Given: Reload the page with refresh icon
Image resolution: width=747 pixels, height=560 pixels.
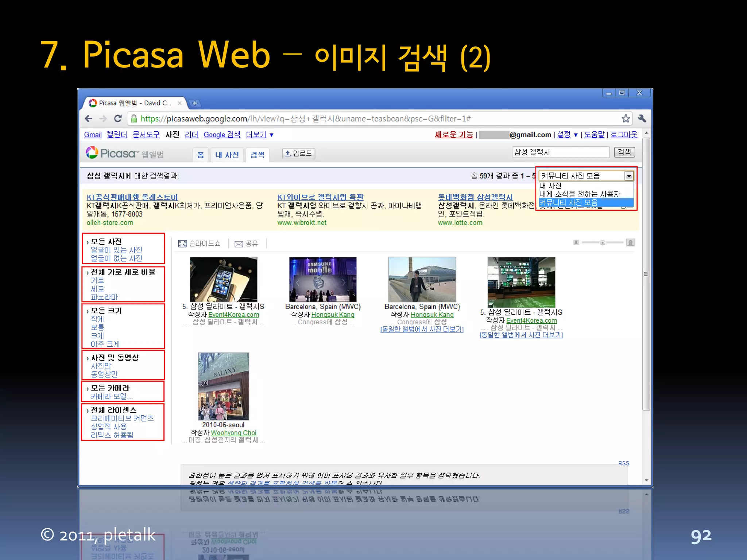Looking at the screenshot, I should click(118, 119).
